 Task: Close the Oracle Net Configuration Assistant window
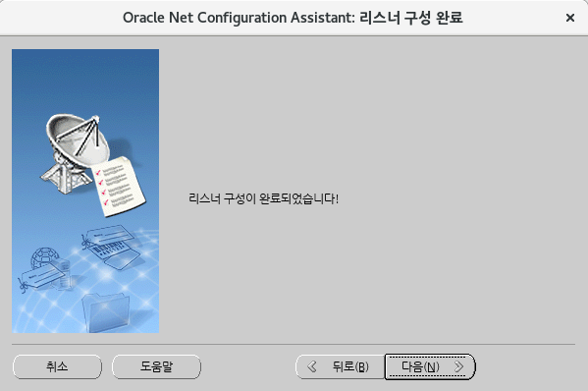(x=570, y=18)
